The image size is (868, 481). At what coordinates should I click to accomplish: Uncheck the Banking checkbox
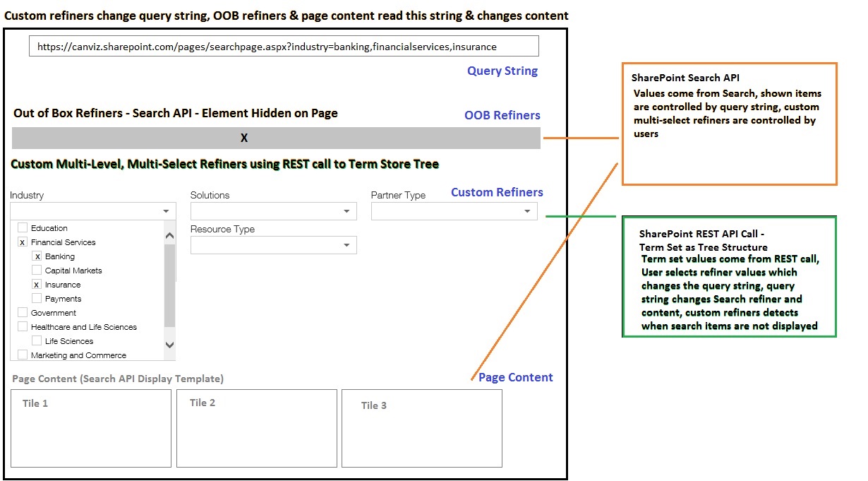(37, 256)
